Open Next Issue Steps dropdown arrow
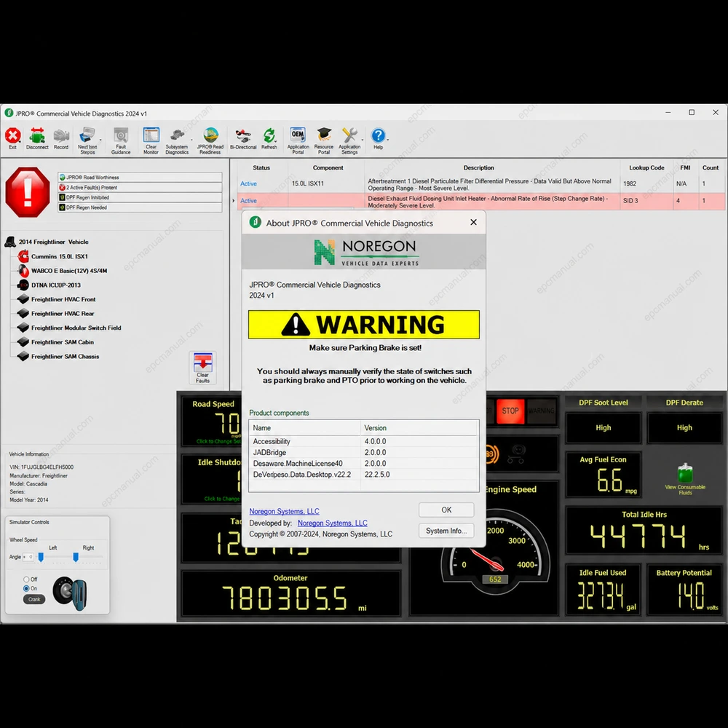Viewport: 728px width, 728px height. [100, 139]
